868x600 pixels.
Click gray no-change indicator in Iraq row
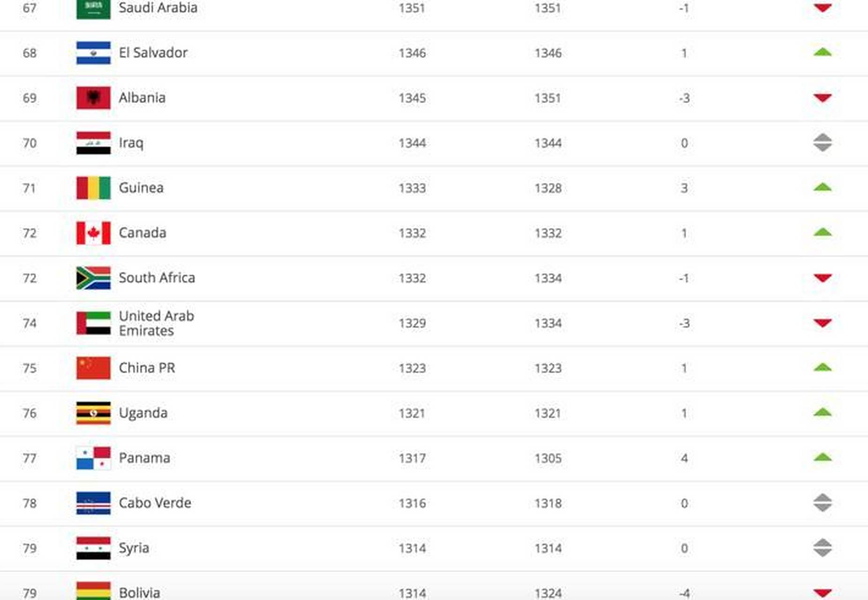[822, 142]
